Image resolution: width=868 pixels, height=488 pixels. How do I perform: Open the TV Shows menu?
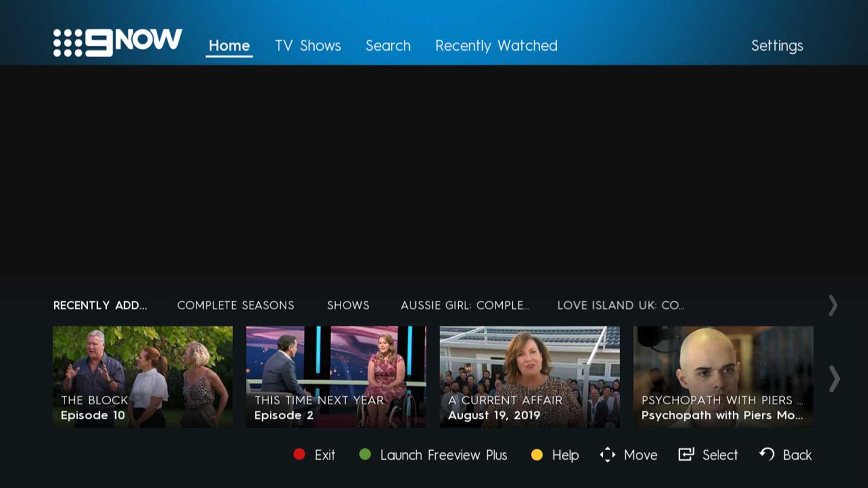point(307,46)
